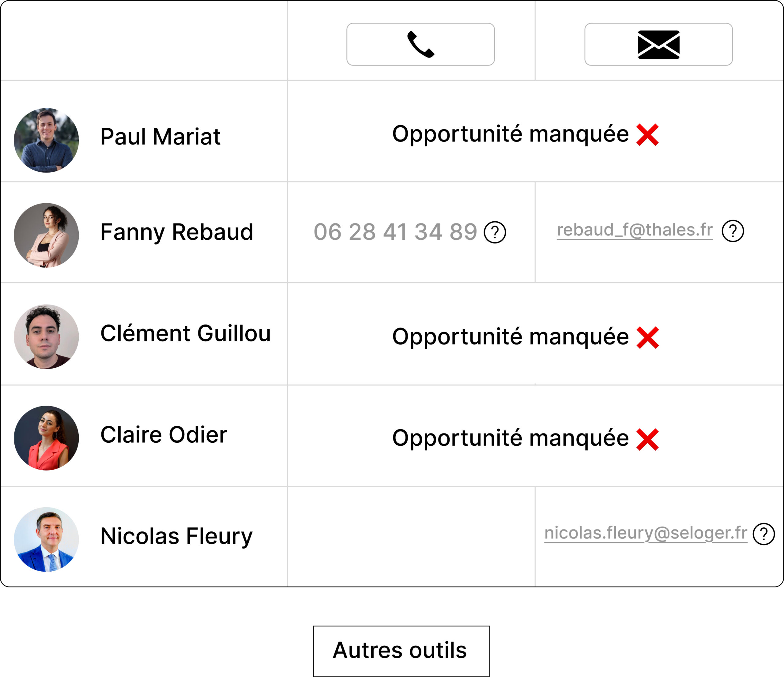The height and width of the screenshot is (679, 784).
Task: Click Opportunité manquée text in Paul Mariat's row
Action: click(x=510, y=134)
